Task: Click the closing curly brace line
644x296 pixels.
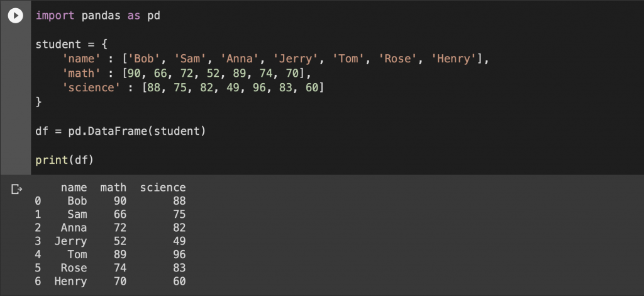Action: click(x=38, y=102)
